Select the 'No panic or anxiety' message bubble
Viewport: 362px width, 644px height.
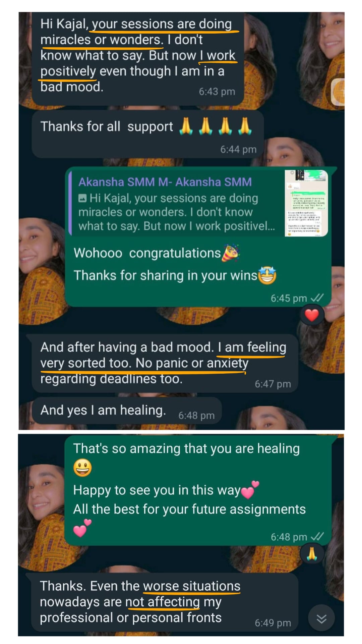[164, 364]
